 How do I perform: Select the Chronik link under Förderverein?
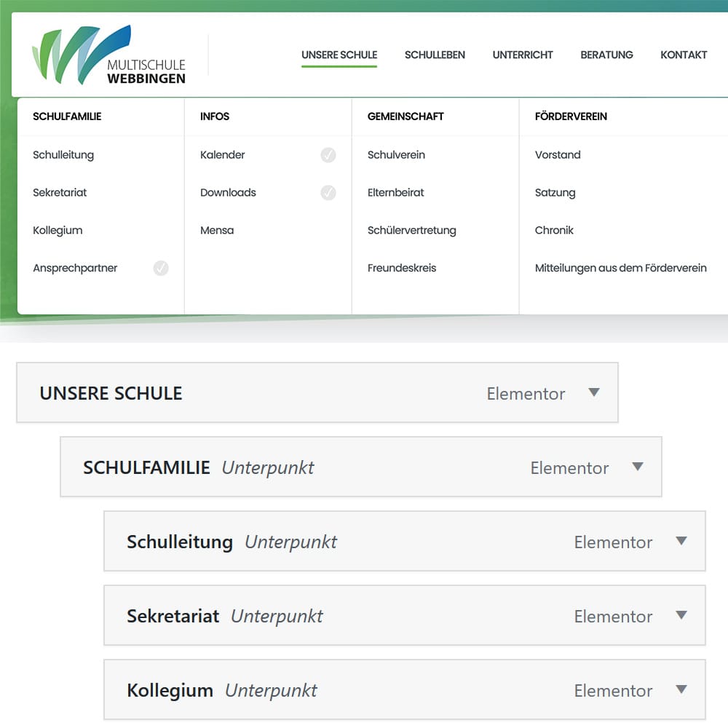[554, 231]
